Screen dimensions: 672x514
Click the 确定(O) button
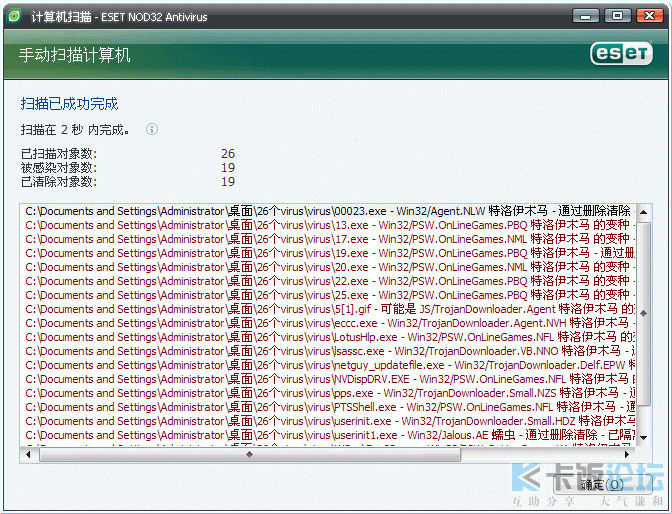point(602,484)
